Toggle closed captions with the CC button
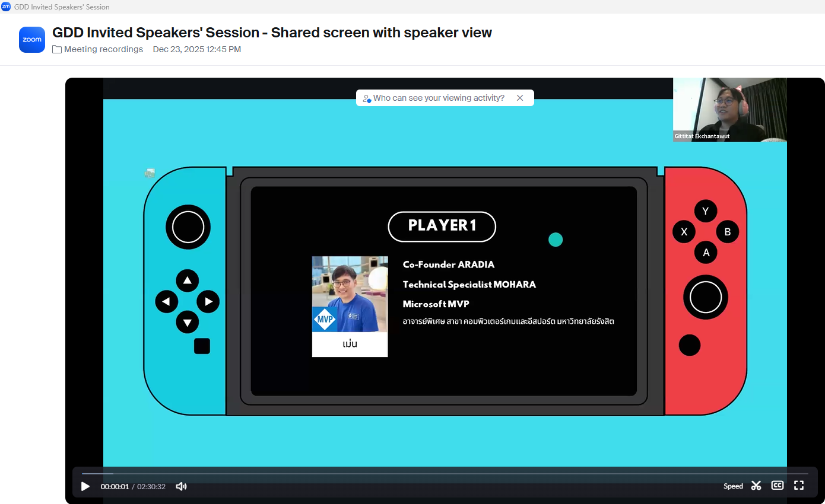Screen dimensions: 825x504 tap(777, 486)
